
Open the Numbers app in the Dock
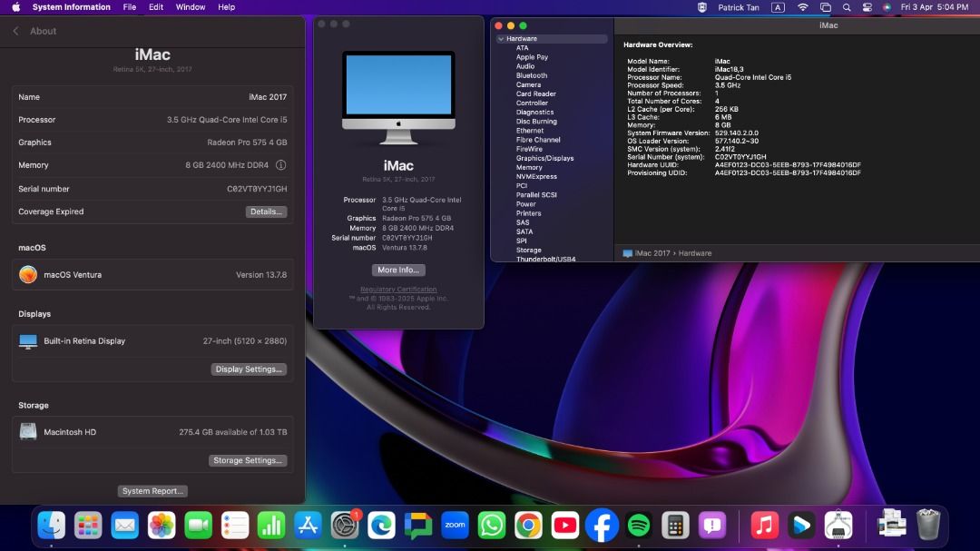coord(271,525)
